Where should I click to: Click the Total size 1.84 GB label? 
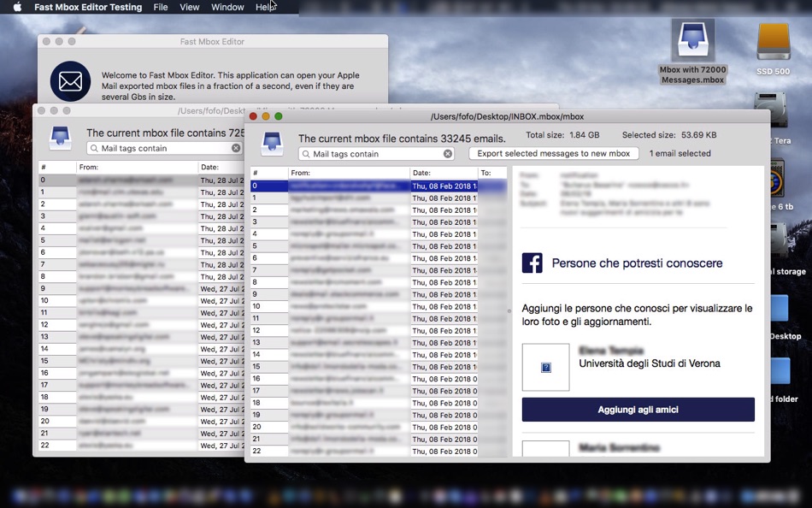pos(562,135)
